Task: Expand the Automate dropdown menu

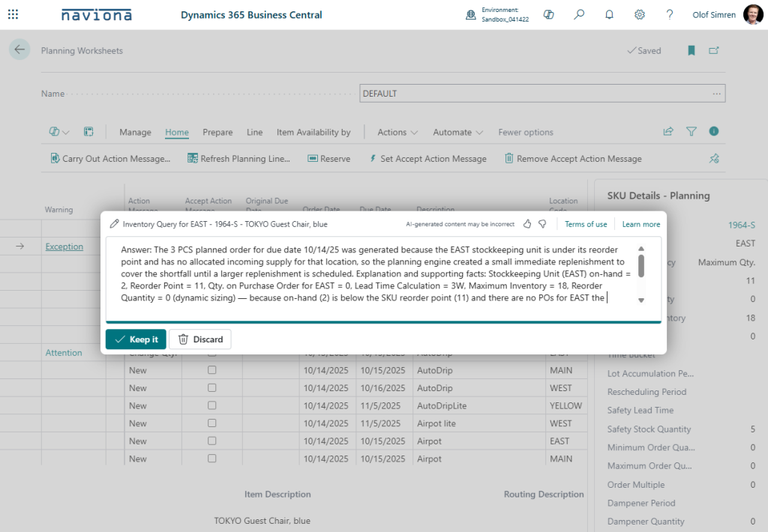Action: (x=457, y=132)
